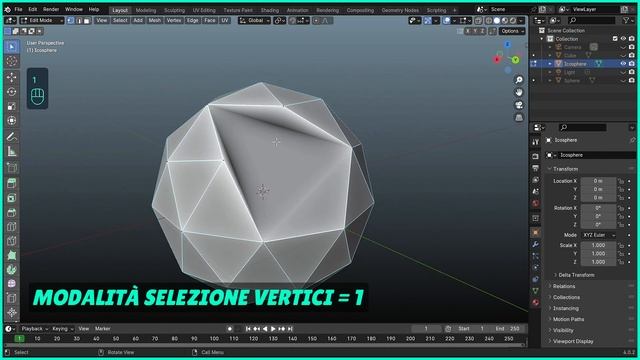The image size is (640, 360).
Task: Select the Bevel tool
Action: pos(12,212)
